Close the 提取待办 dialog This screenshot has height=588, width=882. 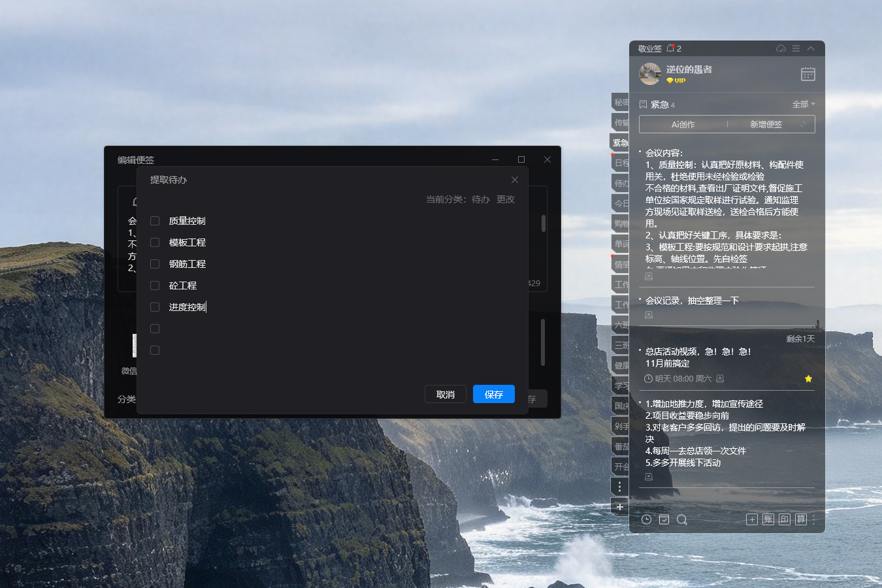[515, 180]
